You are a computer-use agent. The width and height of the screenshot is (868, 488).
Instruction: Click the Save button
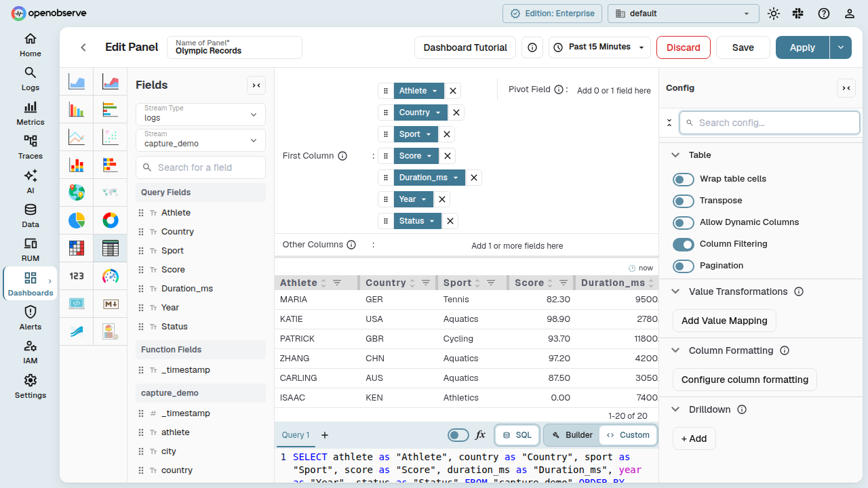(x=743, y=47)
